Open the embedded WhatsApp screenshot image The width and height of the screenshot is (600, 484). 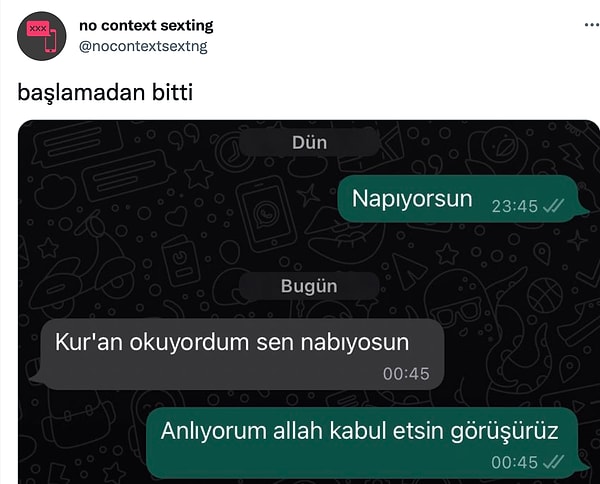point(309,302)
